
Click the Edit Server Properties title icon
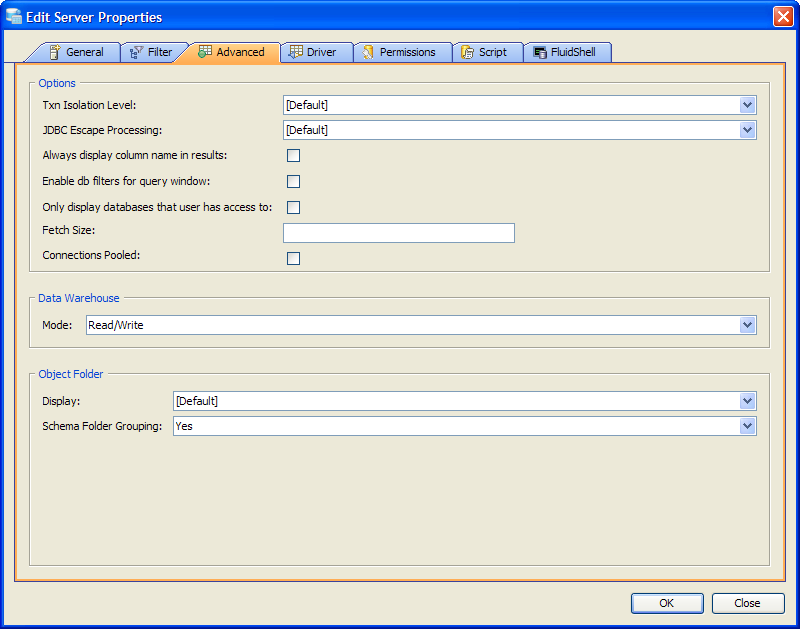click(x=14, y=16)
